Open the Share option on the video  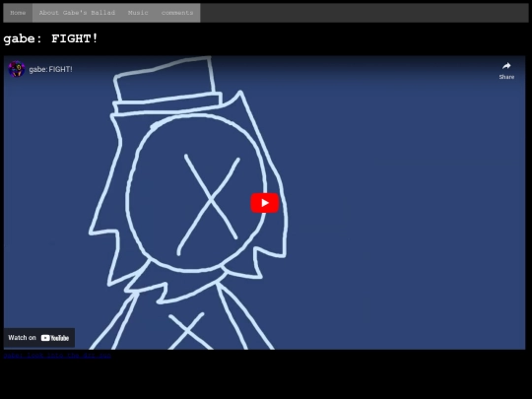(x=506, y=71)
